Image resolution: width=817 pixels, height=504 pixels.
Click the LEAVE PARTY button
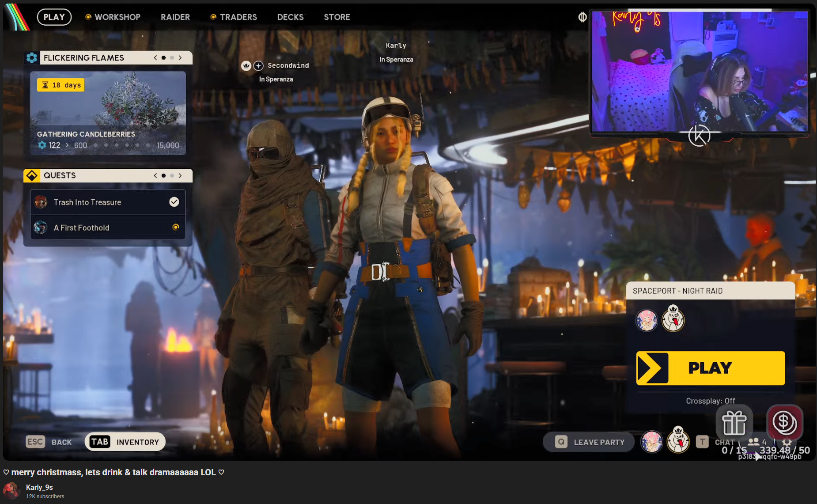589,442
